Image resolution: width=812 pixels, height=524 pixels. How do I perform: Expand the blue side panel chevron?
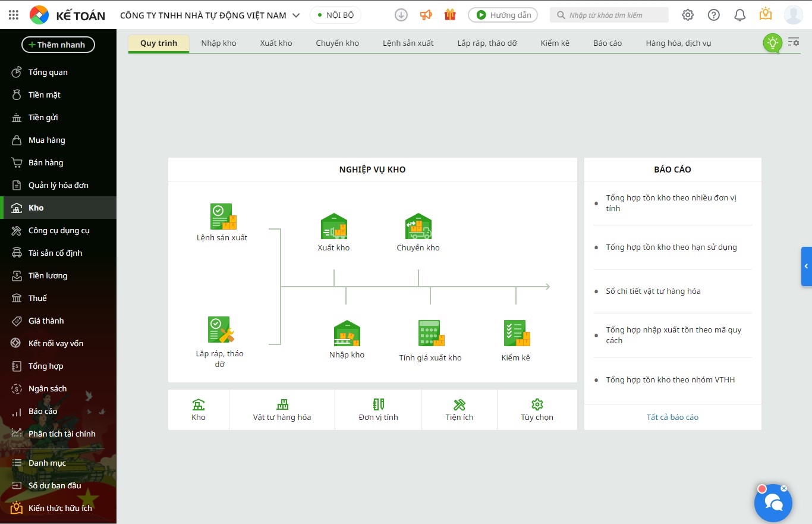[807, 266]
